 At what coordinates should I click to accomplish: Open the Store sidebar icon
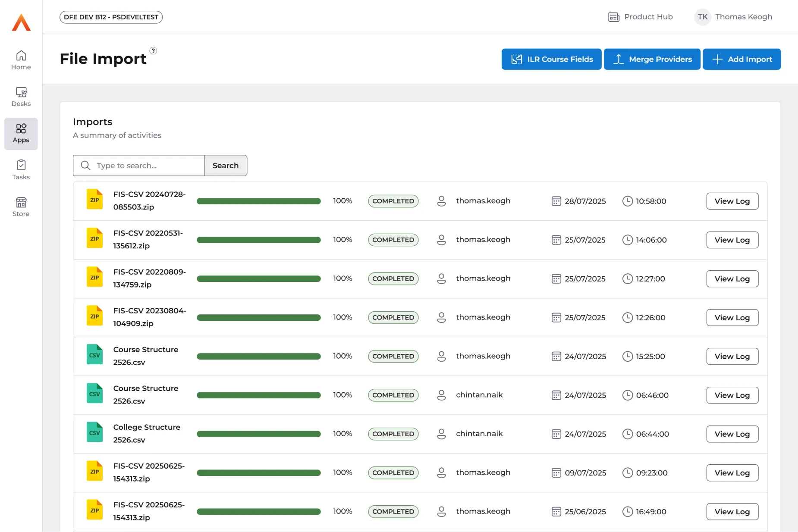tap(21, 207)
